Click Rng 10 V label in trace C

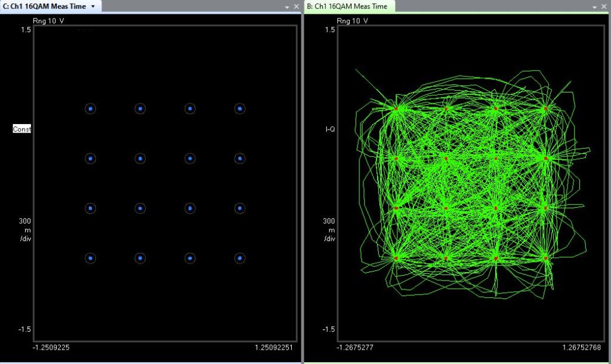(x=48, y=21)
